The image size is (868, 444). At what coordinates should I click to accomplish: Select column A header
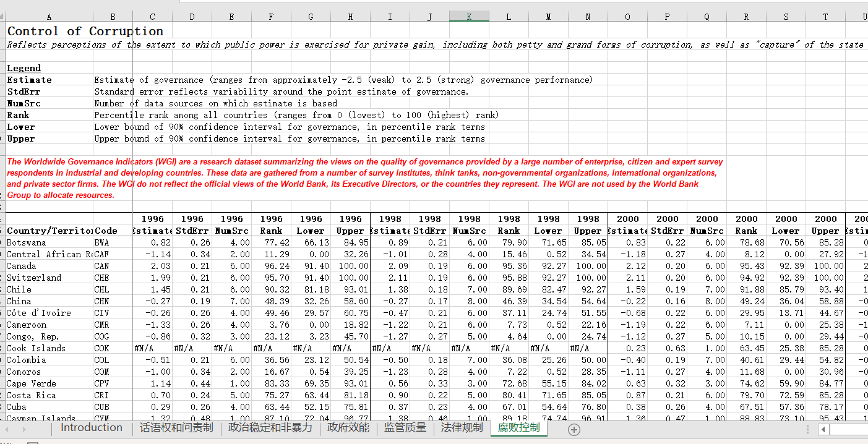(49, 17)
